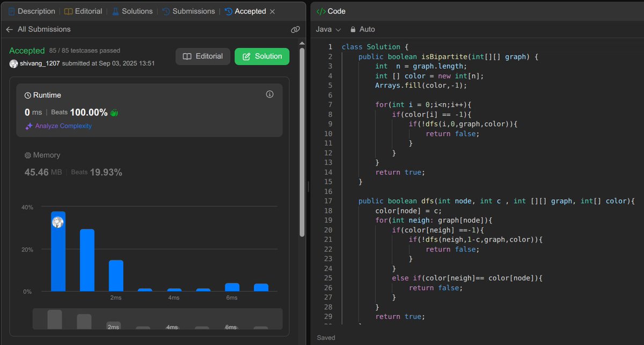The image size is (644, 345).
Task: Click the isBipartite method declaration line
Action: point(448,56)
